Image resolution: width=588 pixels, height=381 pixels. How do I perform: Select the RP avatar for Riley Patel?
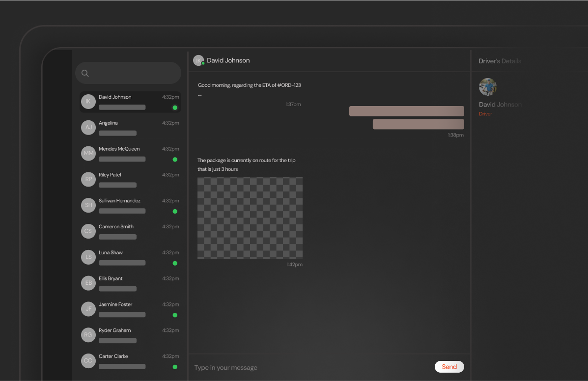pos(88,179)
